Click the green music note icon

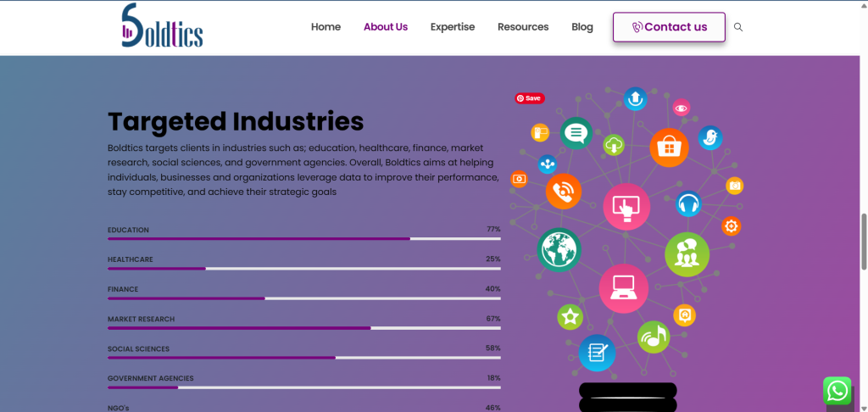(654, 337)
